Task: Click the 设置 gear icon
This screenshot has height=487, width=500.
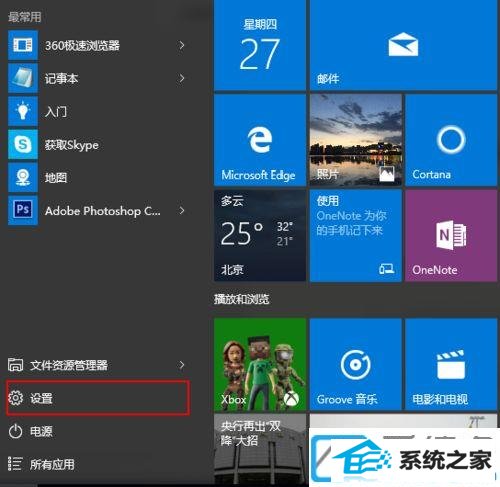Action: 16,398
